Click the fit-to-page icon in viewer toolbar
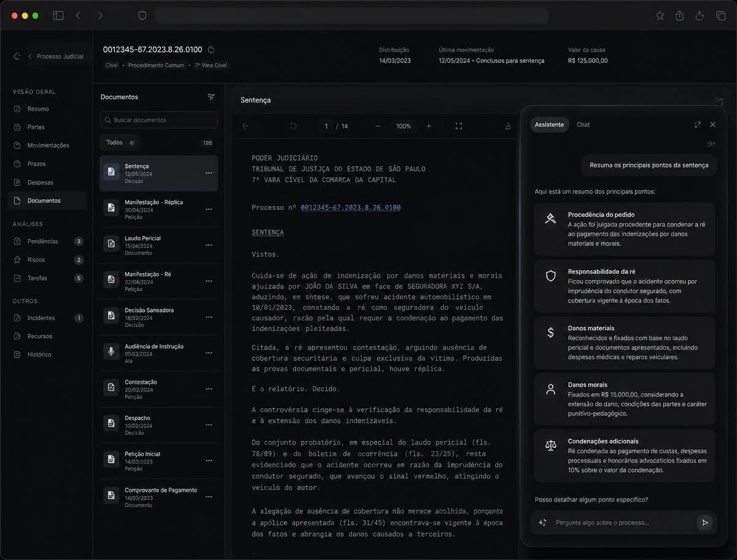 click(294, 126)
